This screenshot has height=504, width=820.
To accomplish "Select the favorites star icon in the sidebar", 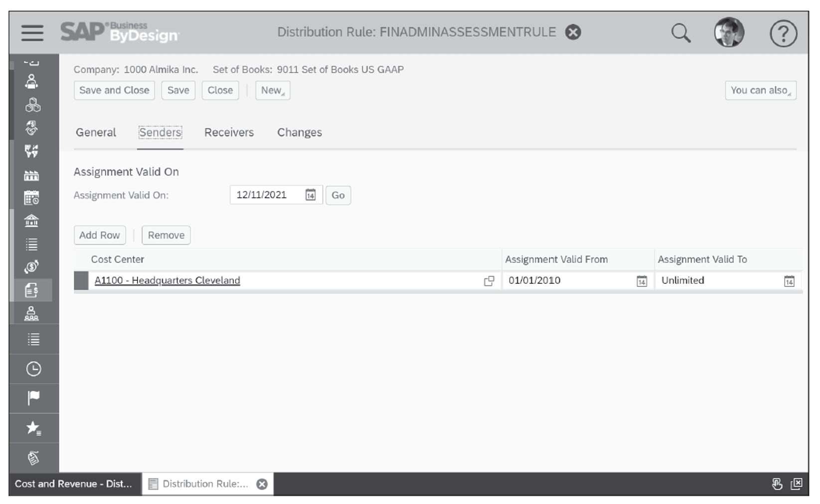I will coord(32,428).
